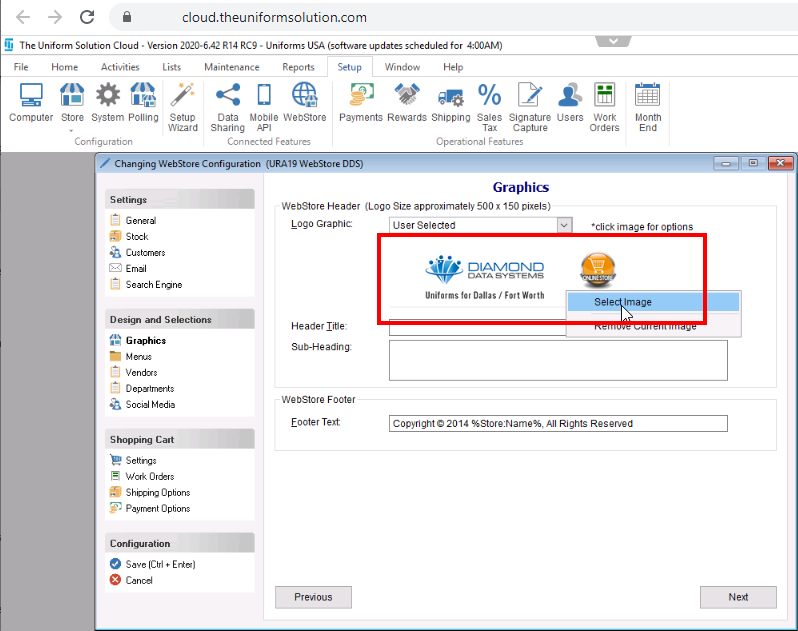
Task: Open the Window menu
Action: (402, 67)
